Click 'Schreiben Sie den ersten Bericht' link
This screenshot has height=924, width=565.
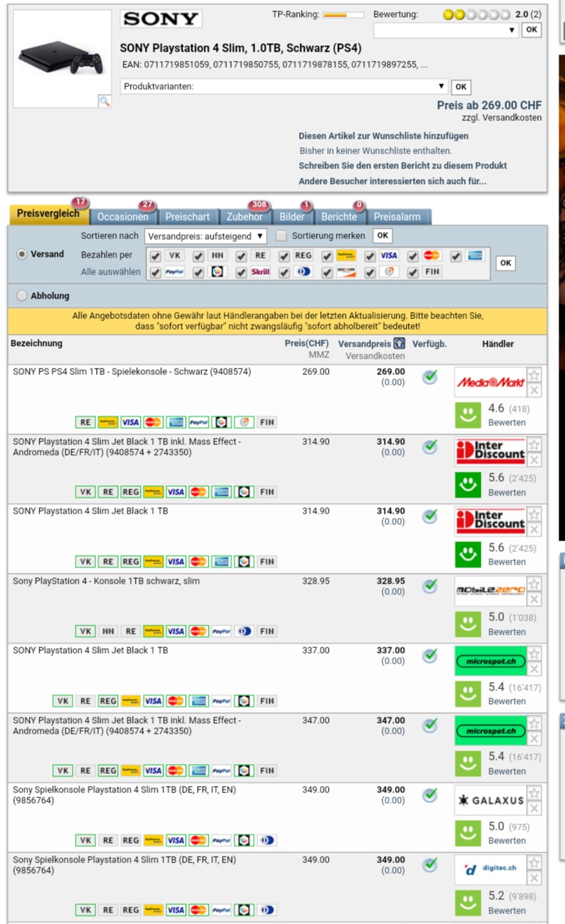[402, 166]
